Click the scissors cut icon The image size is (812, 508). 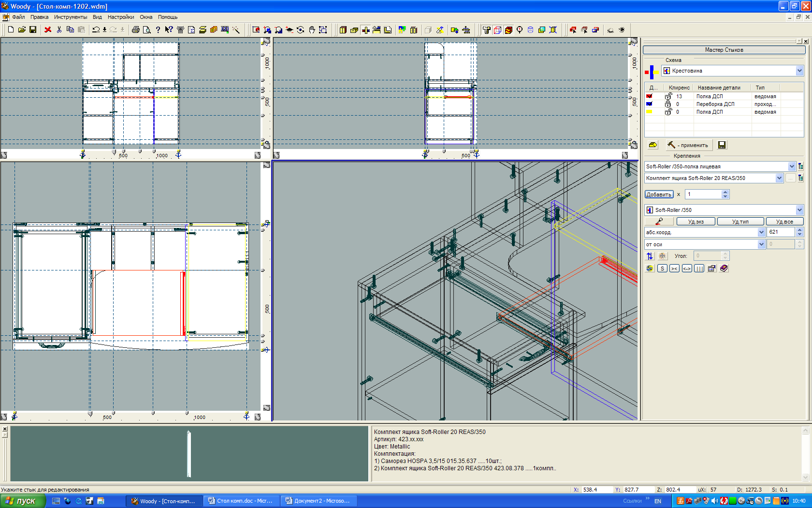(x=59, y=30)
